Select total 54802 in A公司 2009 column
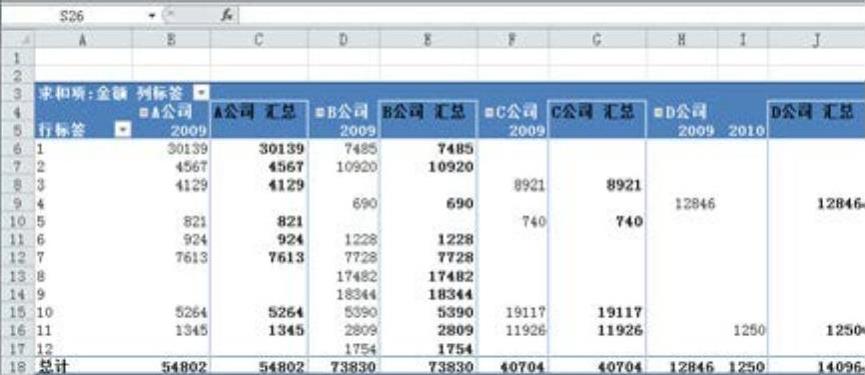 click(x=184, y=367)
